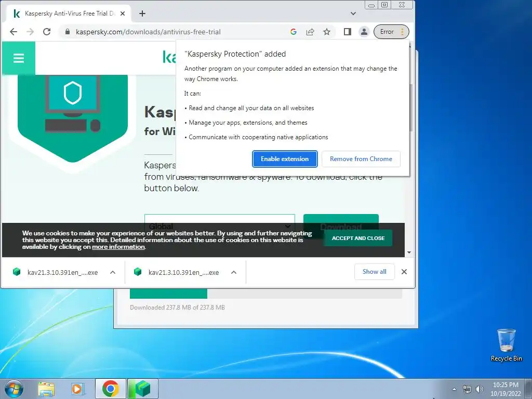The height and width of the screenshot is (399, 532).
Task: Open the Kaspersky site hamburger menu
Action: [x=19, y=58]
